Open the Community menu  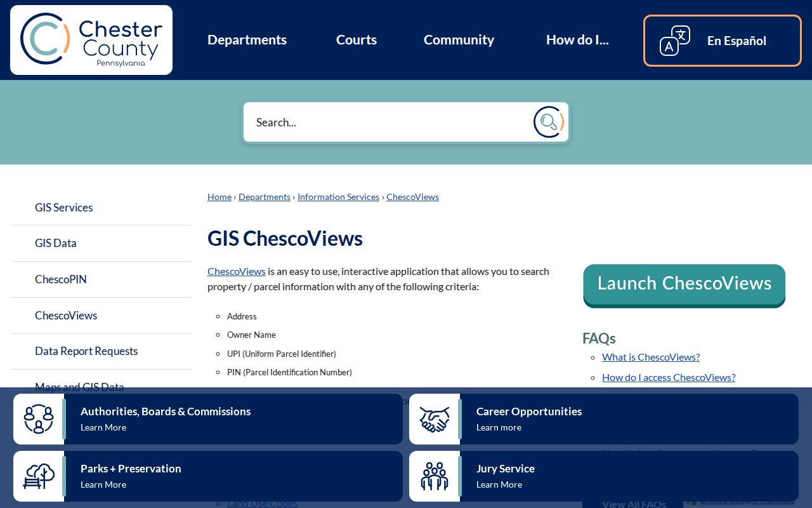459,40
